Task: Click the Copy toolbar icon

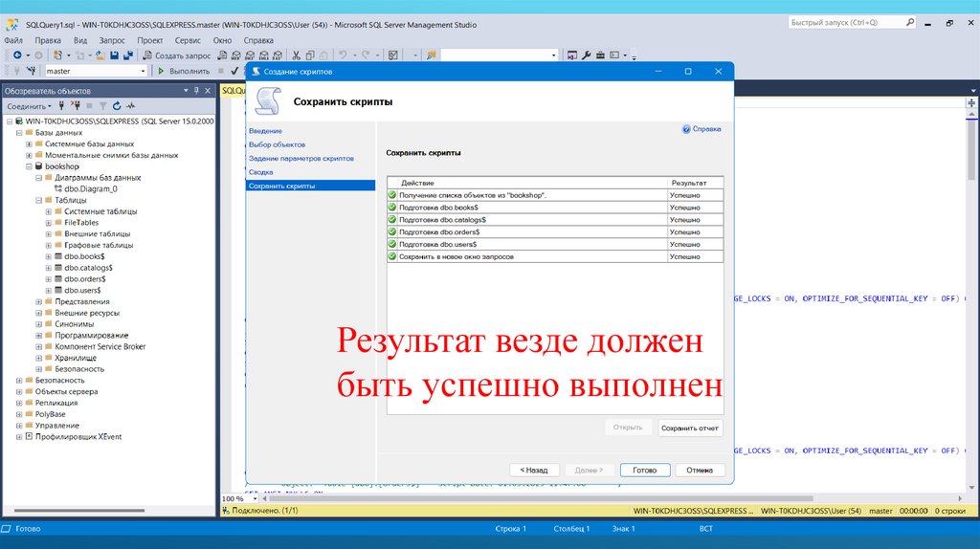Action: (310, 55)
